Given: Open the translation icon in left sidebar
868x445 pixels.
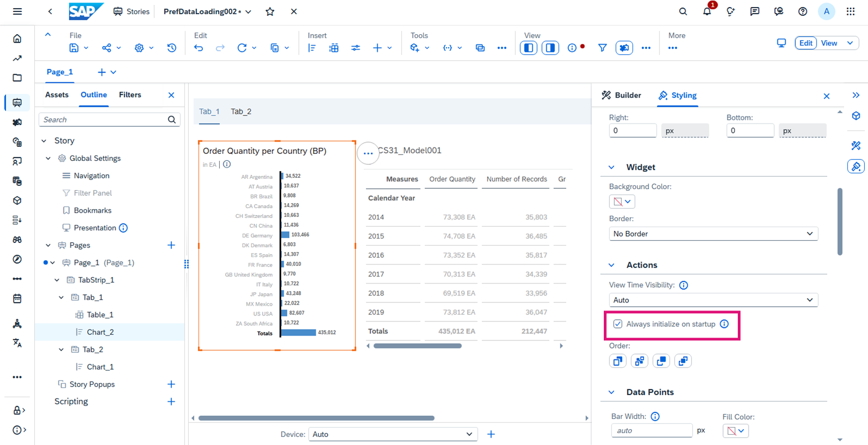Looking at the screenshot, I should tap(17, 343).
